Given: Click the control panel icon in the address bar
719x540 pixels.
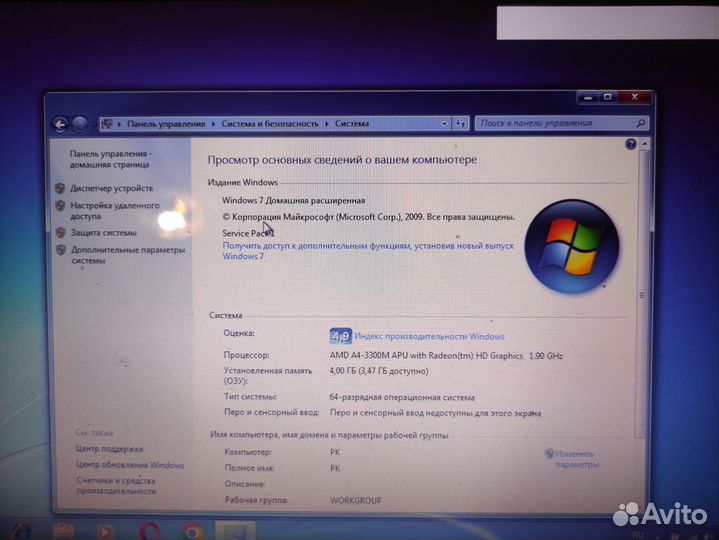Looking at the screenshot, I should [107, 124].
